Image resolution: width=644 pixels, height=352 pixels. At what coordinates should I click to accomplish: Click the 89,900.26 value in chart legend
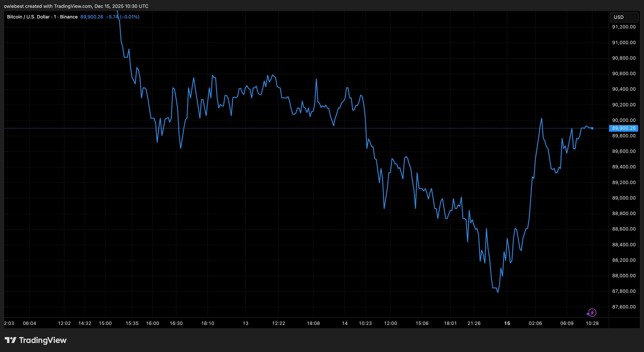[x=92, y=17]
